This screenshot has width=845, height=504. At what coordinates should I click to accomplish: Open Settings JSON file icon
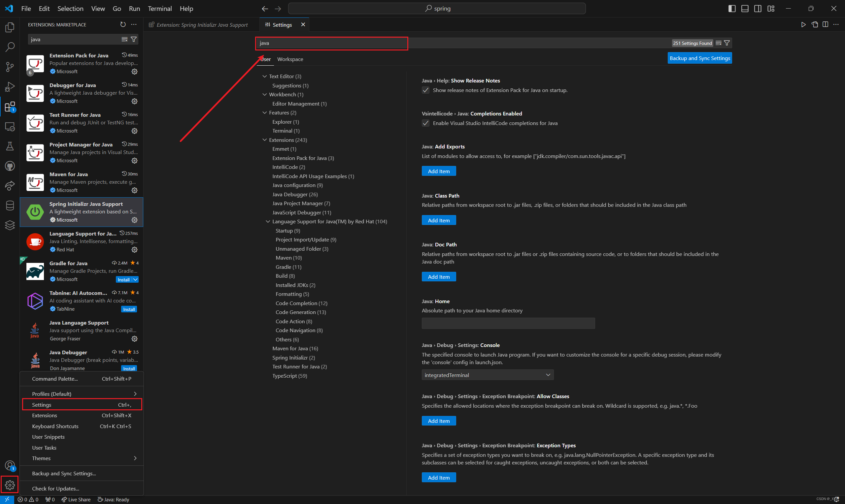(815, 24)
